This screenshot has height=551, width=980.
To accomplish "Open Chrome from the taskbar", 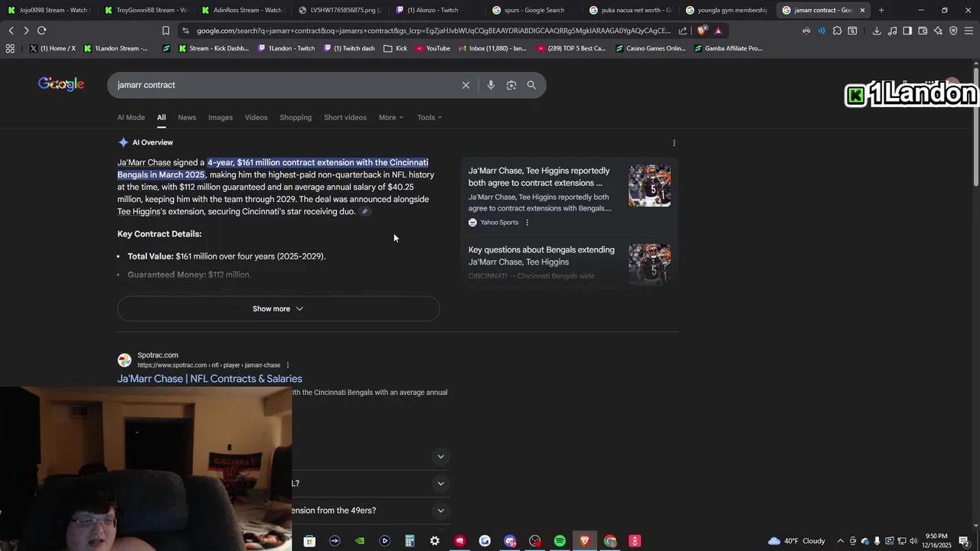I will (x=610, y=541).
